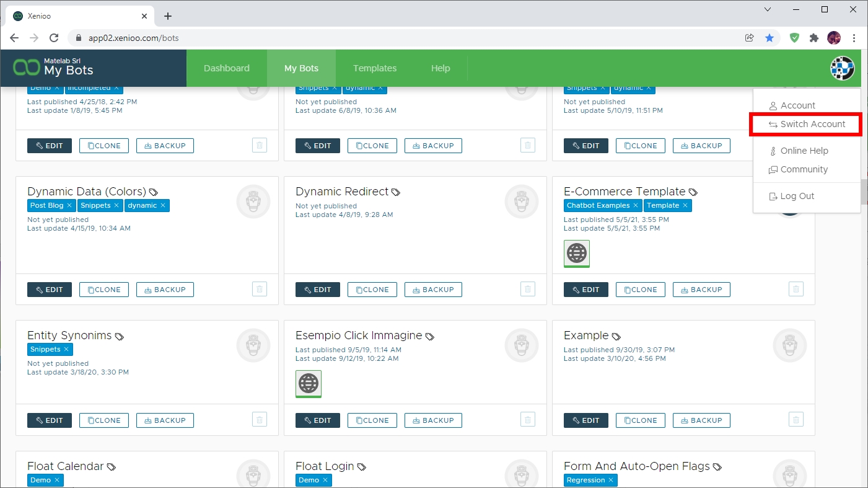The image size is (868, 488).
Task: Select Switch Account from the user menu
Action: click(807, 124)
